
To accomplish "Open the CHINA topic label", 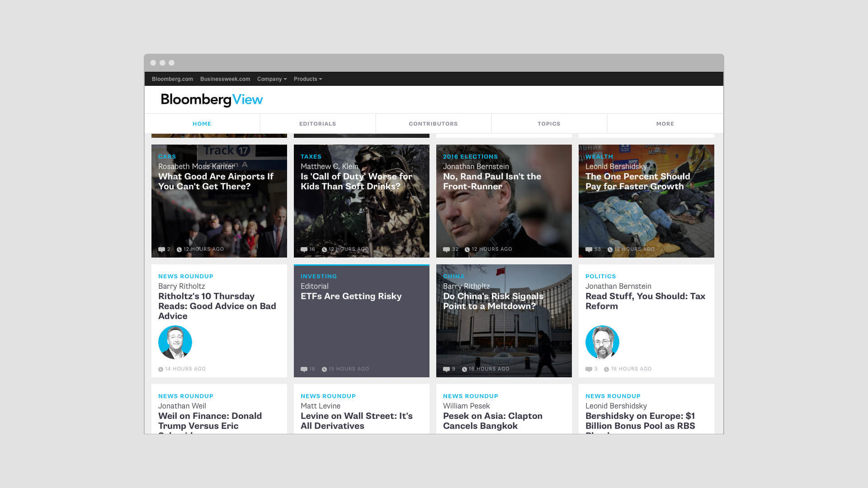I will coord(453,277).
